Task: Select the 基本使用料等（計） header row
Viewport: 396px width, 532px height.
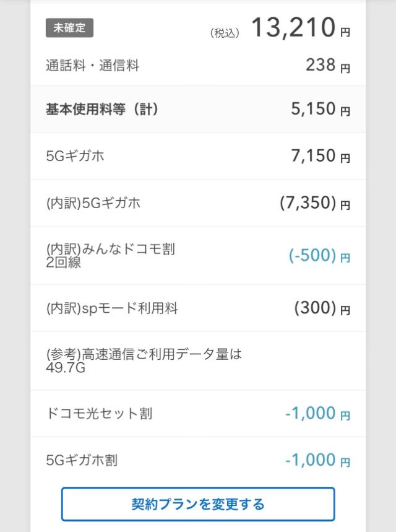Action: click(198, 109)
